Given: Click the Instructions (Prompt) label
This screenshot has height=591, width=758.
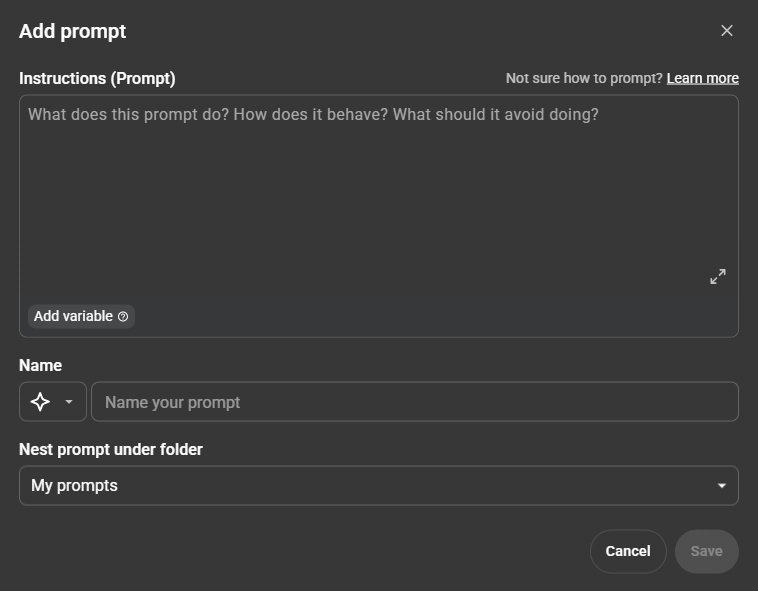Looking at the screenshot, I should tap(97, 78).
